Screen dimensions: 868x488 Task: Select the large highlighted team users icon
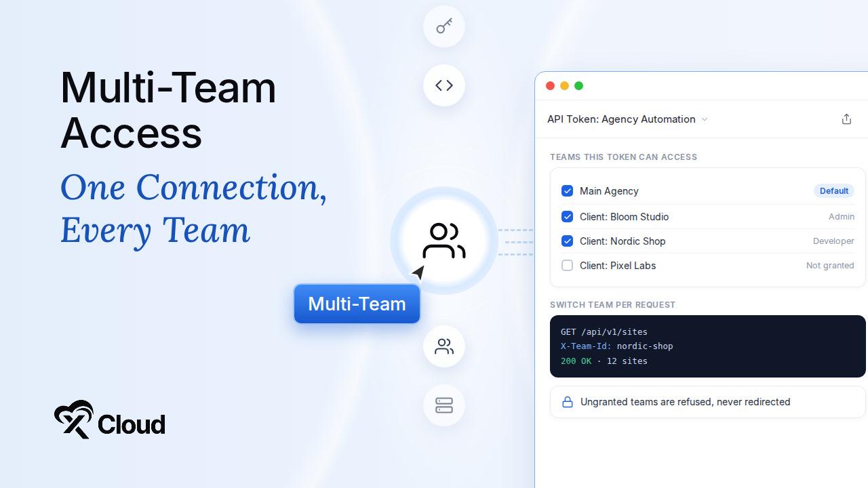tap(444, 241)
